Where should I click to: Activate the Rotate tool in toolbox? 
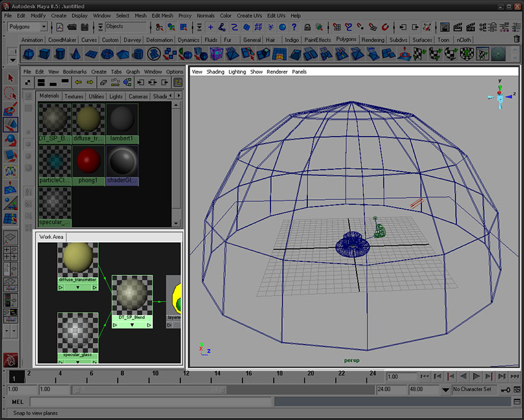pos(10,140)
